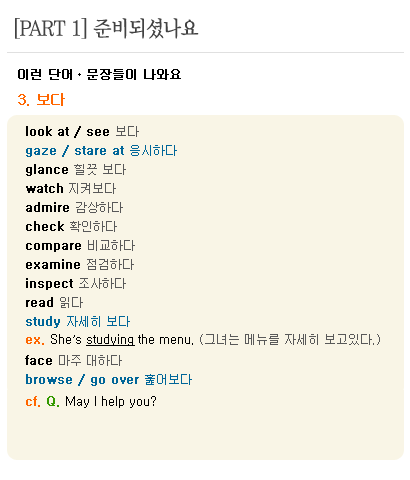Image resolution: width=410 pixels, height=480 pixels.
Task: Click the 'read 읽다' entry
Action: [x=54, y=303]
